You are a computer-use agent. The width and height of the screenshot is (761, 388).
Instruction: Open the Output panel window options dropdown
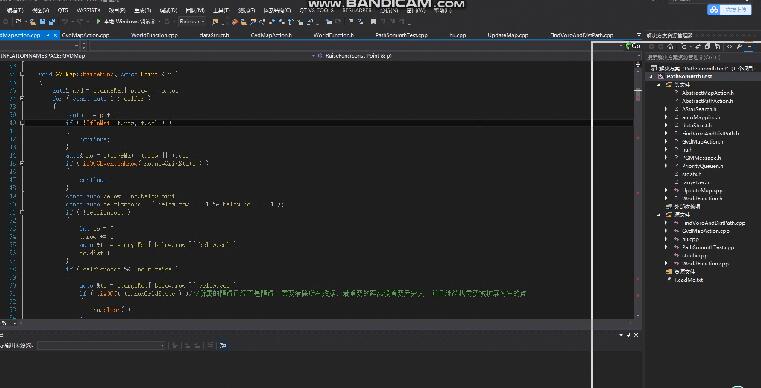point(621,335)
